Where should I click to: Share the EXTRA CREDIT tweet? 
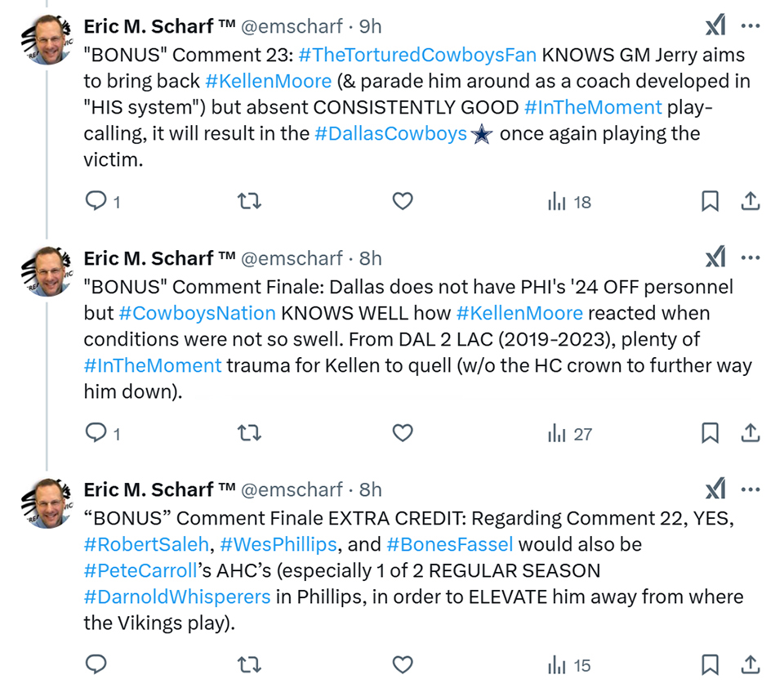pyautogui.click(x=750, y=665)
